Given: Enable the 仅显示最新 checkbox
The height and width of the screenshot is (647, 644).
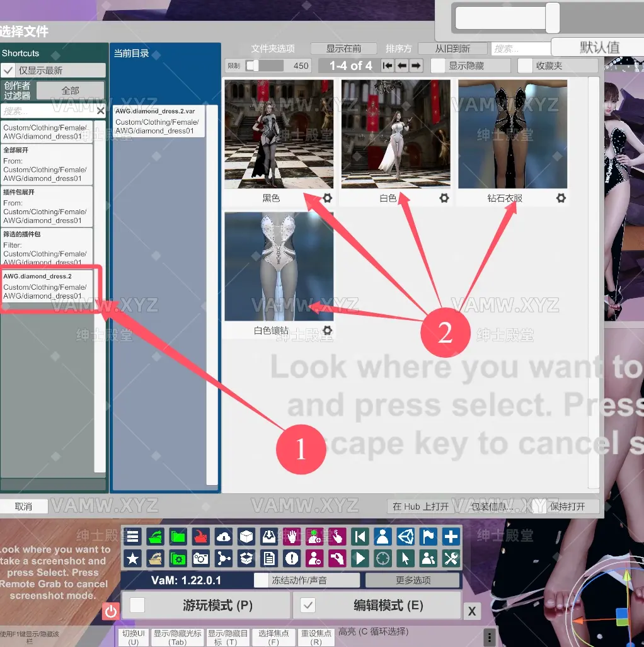Looking at the screenshot, I should coord(8,71).
